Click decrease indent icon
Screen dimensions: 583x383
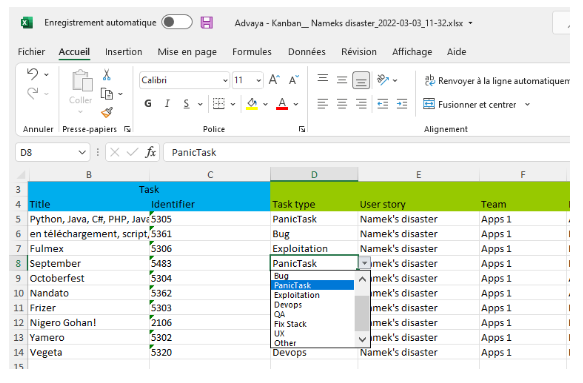click(x=383, y=104)
